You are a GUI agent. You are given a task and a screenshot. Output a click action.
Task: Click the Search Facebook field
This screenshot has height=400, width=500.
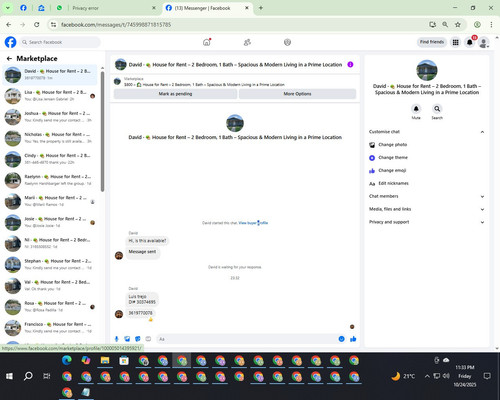pyautogui.click(x=60, y=42)
